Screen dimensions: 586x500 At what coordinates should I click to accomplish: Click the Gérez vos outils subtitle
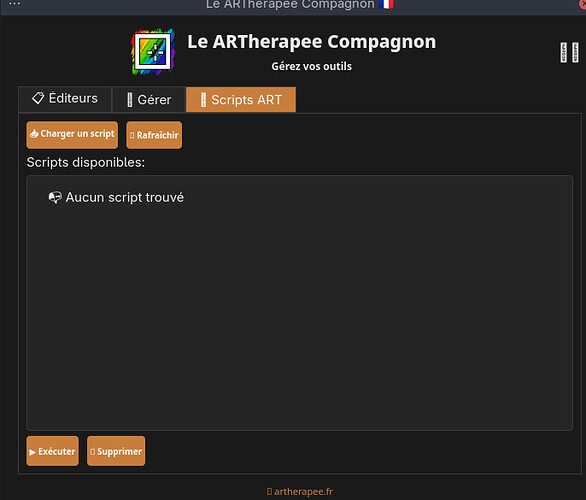(x=311, y=66)
